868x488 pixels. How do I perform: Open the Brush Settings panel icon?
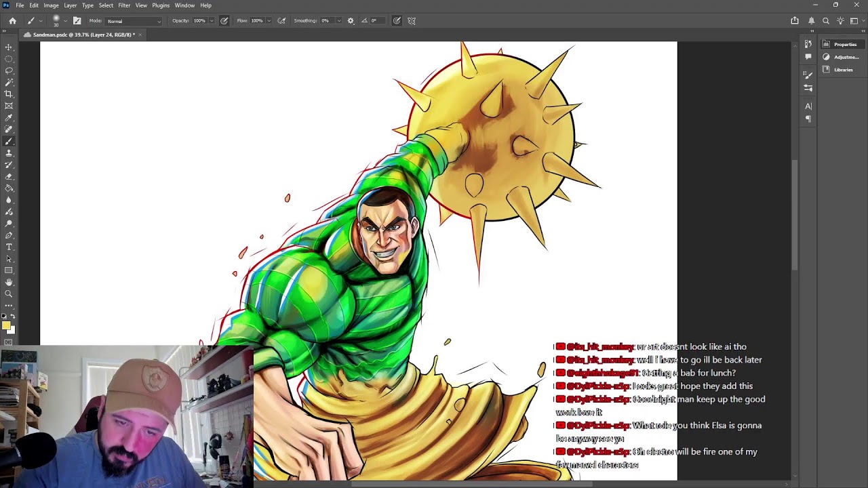click(x=808, y=87)
